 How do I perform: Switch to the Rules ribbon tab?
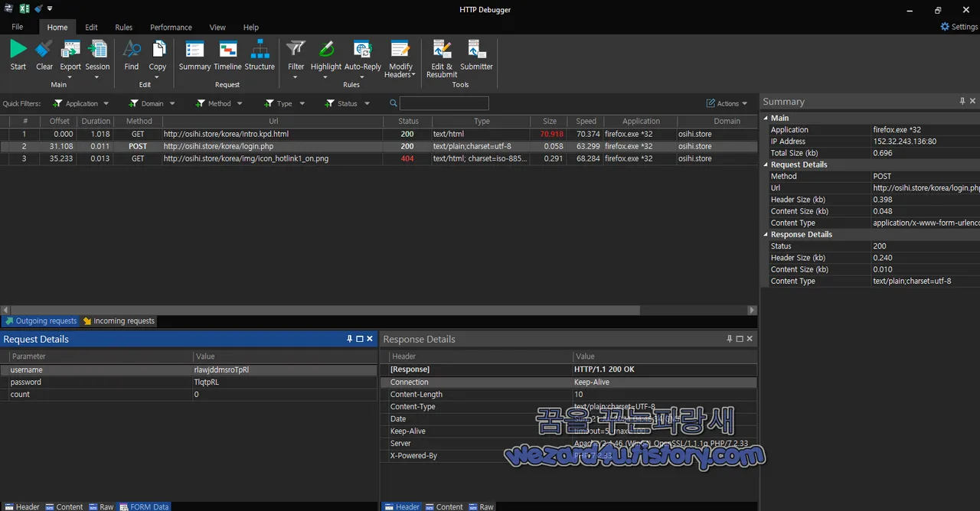click(x=123, y=27)
